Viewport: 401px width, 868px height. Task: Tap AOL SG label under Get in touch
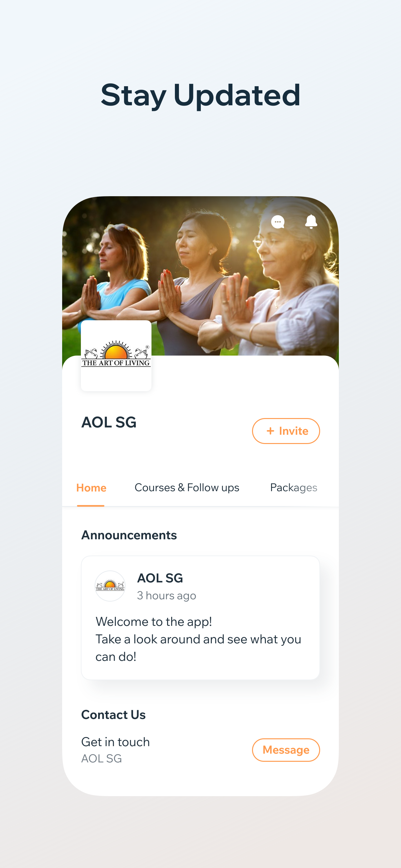coord(101,759)
